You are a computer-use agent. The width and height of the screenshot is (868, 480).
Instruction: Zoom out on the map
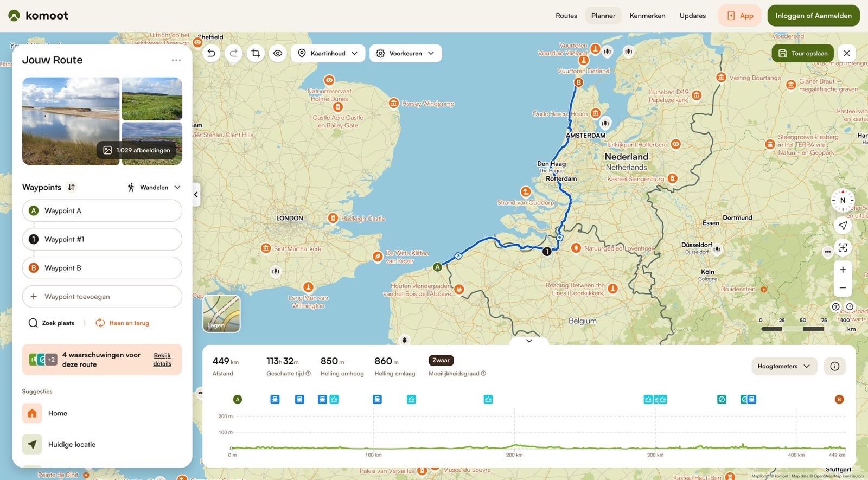click(843, 288)
